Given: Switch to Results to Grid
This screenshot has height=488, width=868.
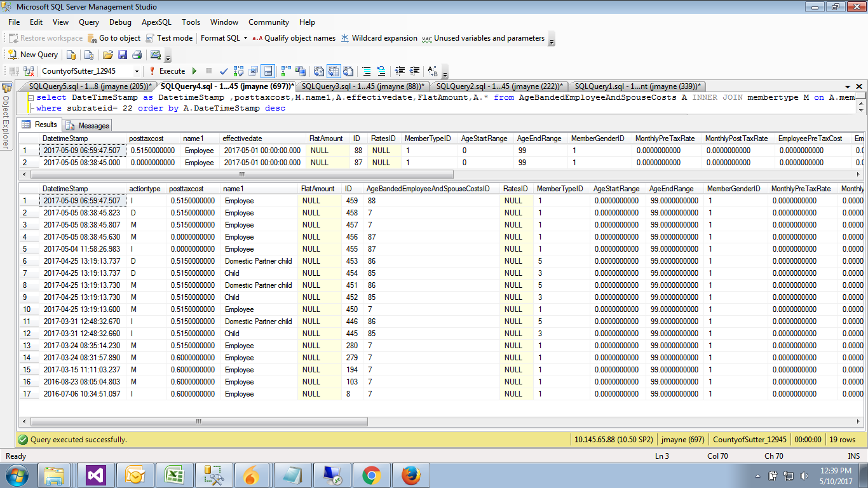Looking at the screenshot, I should click(334, 71).
